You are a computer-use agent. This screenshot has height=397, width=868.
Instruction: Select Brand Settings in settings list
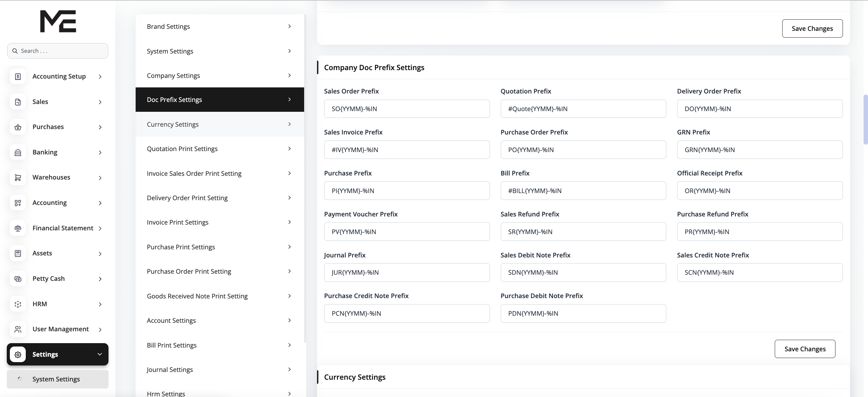tap(220, 26)
